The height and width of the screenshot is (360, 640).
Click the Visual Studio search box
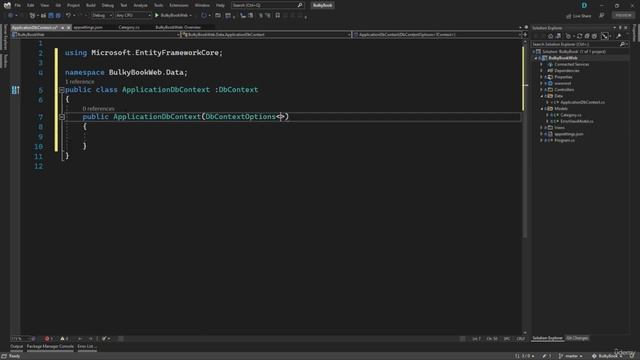pyautogui.click(x=267, y=5)
